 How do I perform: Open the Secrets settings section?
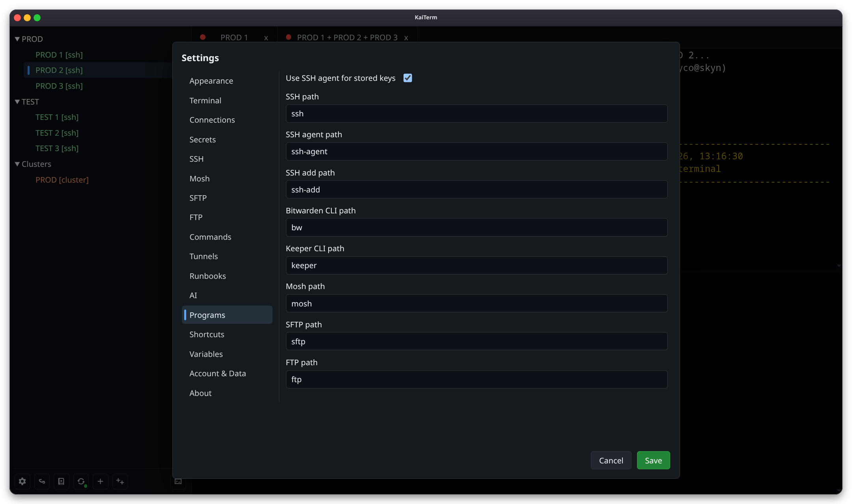227,140
